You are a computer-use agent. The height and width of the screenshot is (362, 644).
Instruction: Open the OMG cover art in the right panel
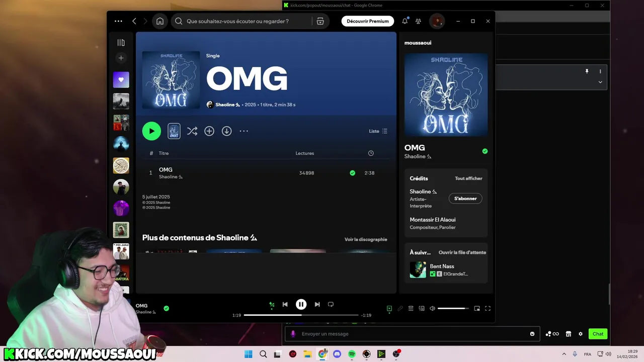click(446, 95)
